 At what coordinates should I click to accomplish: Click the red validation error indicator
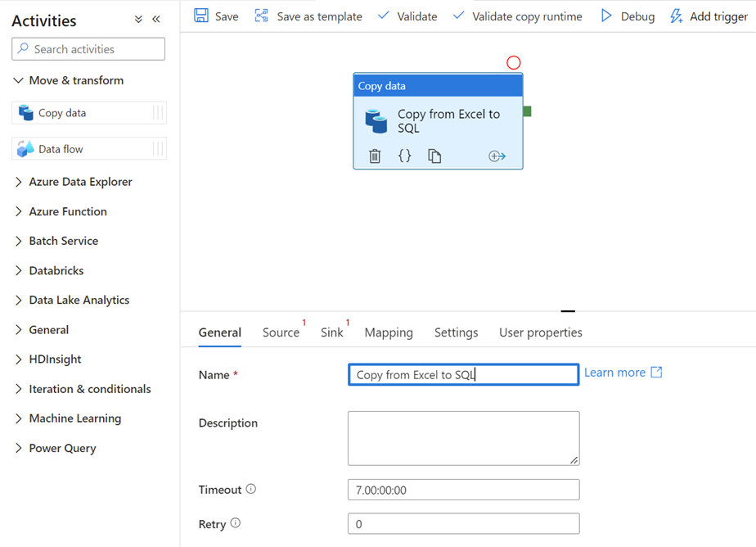pyautogui.click(x=513, y=62)
